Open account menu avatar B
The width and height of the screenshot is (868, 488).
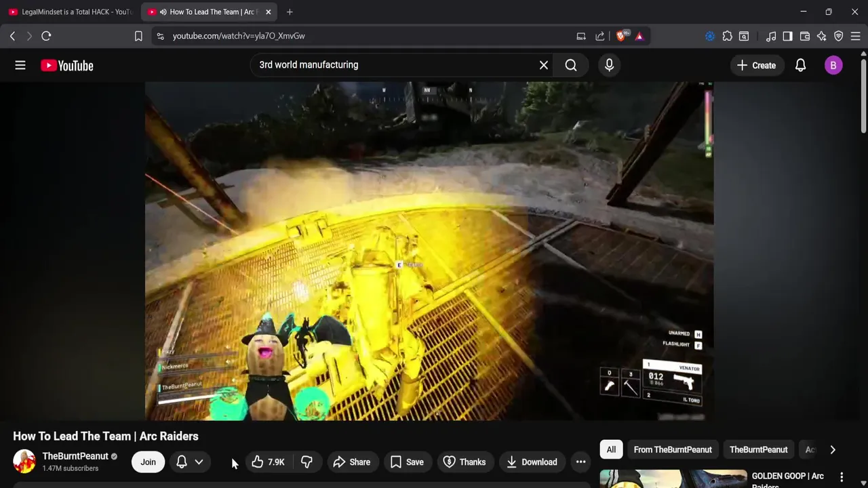coord(833,65)
